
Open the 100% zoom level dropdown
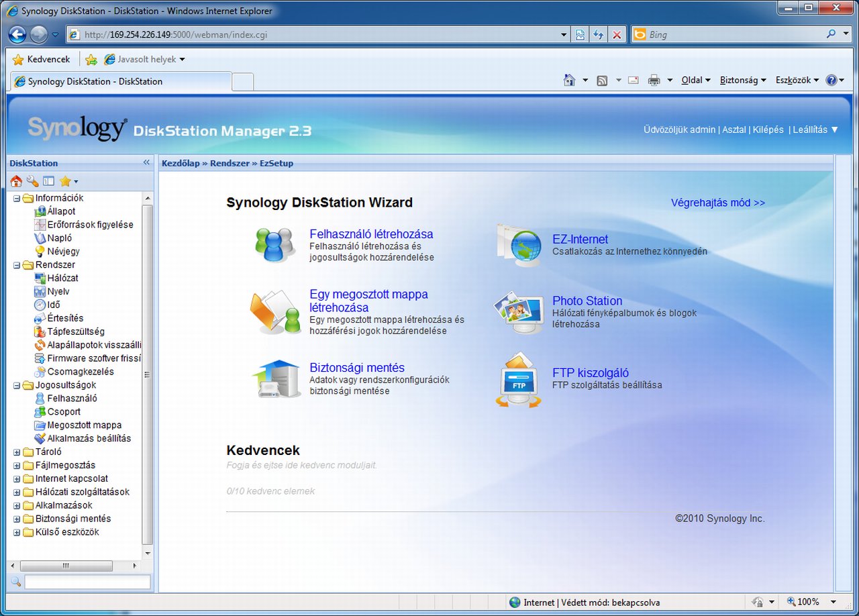point(833,602)
